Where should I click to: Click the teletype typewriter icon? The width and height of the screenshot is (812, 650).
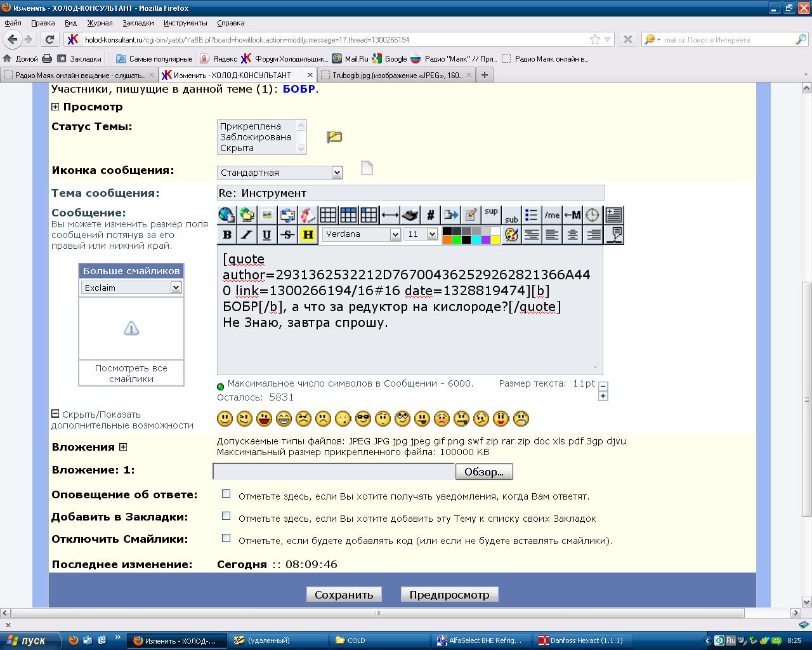tap(410, 215)
